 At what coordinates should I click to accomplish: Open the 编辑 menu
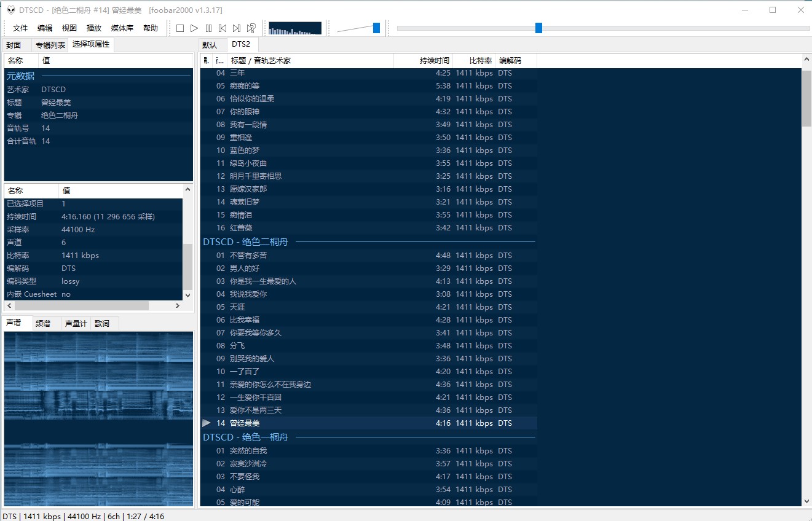coord(45,28)
